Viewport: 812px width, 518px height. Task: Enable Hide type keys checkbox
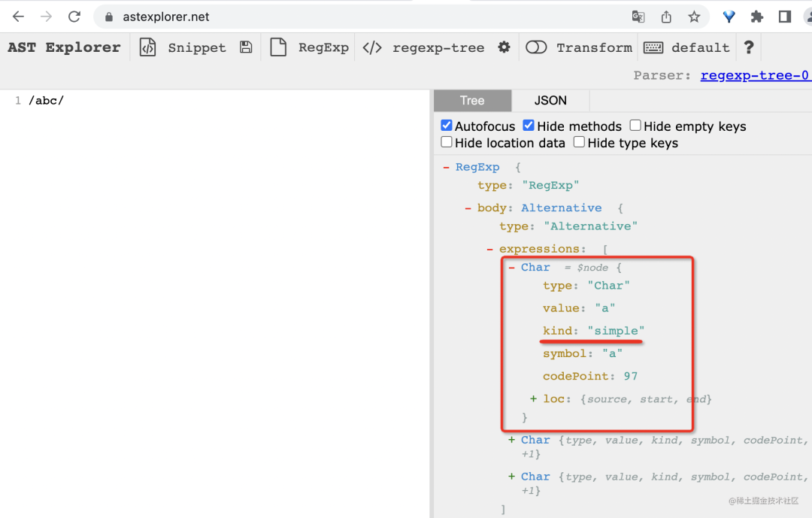579,142
